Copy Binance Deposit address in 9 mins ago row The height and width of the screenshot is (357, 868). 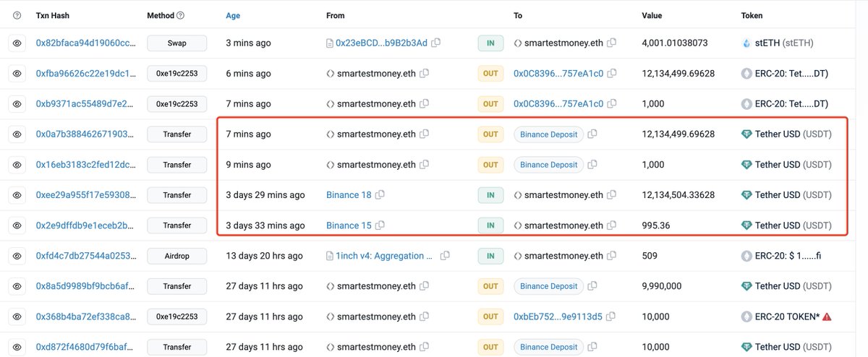tap(592, 165)
